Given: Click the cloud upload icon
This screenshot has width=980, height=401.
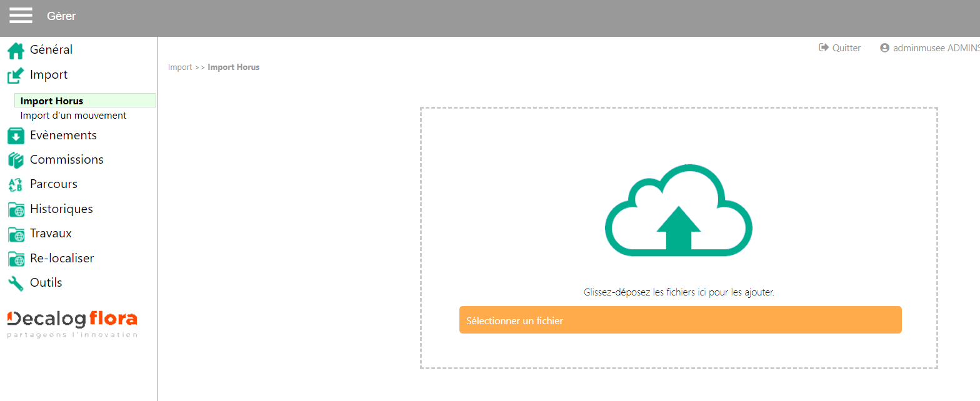Looking at the screenshot, I should [678, 210].
